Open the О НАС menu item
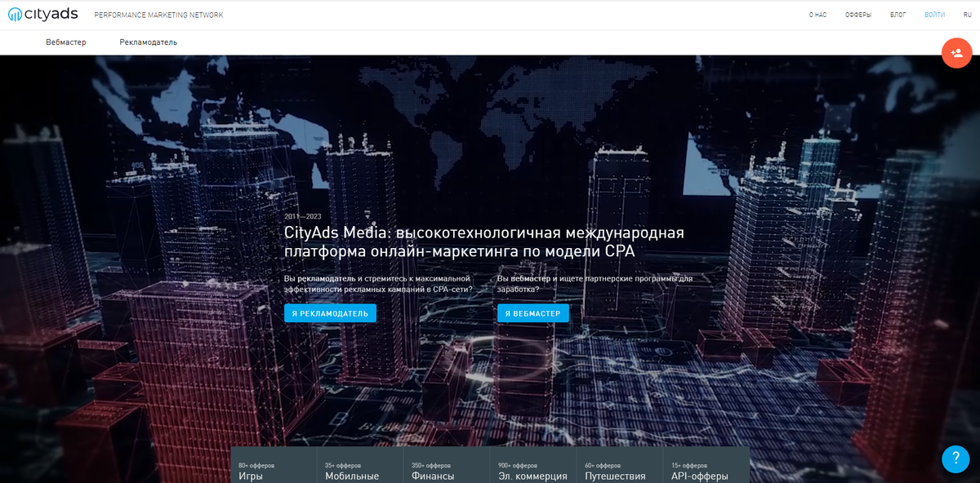 [817, 14]
